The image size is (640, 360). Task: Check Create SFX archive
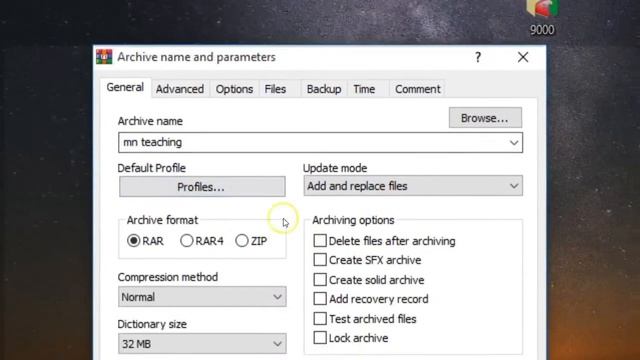[x=320, y=260]
